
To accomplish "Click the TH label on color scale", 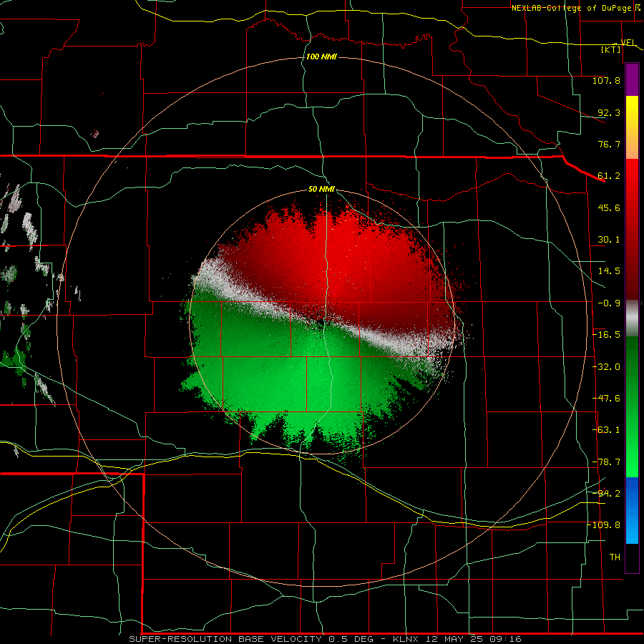I will pos(615,557).
